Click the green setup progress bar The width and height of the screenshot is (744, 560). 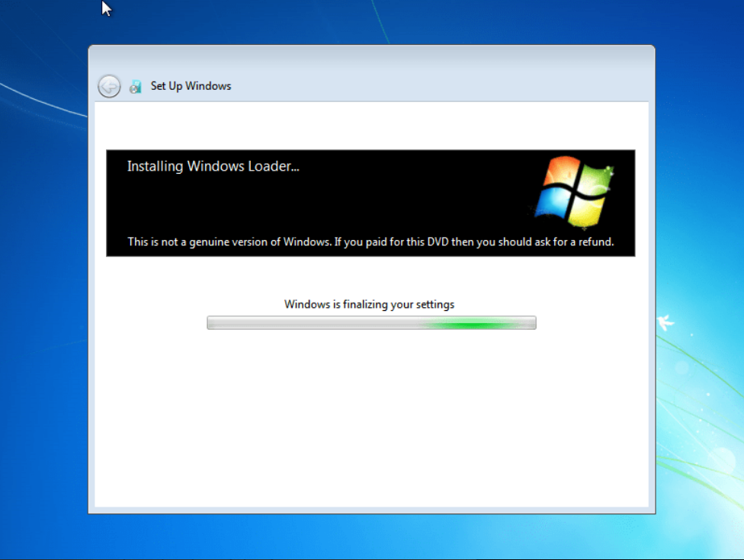(x=371, y=323)
